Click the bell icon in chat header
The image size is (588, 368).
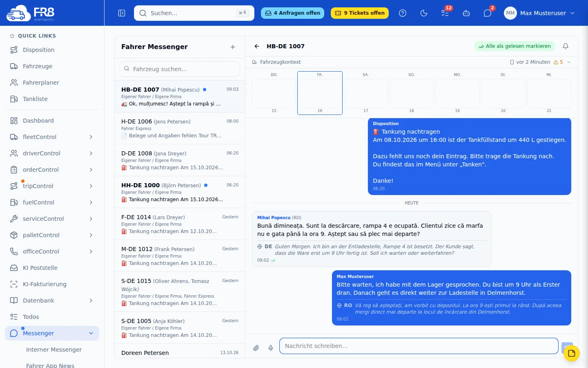[x=566, y=46]
